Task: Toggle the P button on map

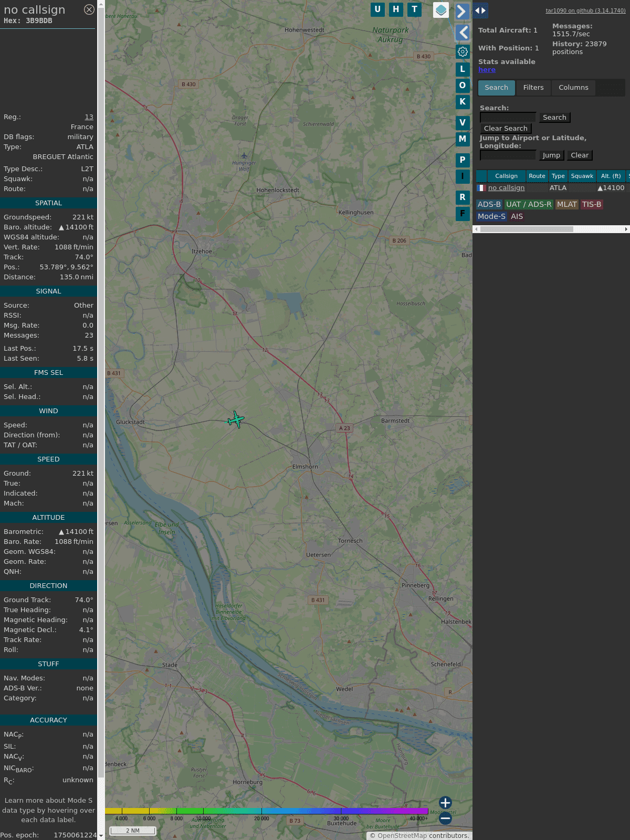Action: point(463,160)
